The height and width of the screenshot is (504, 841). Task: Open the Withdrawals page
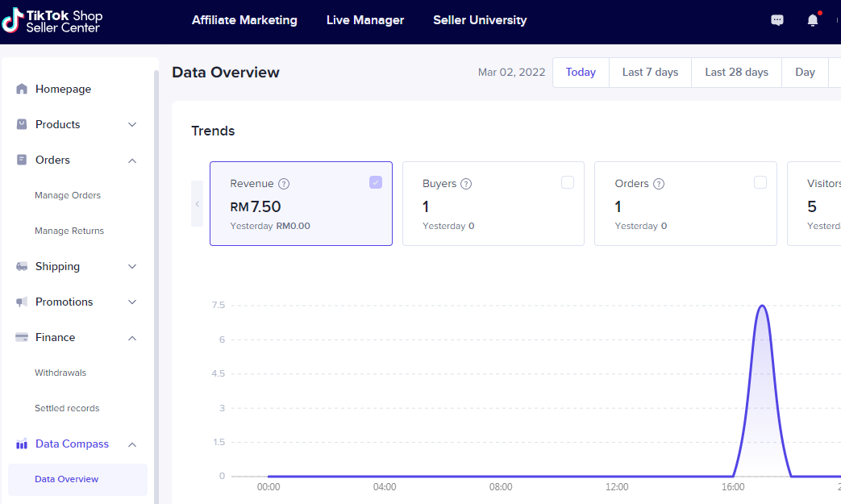60,373
